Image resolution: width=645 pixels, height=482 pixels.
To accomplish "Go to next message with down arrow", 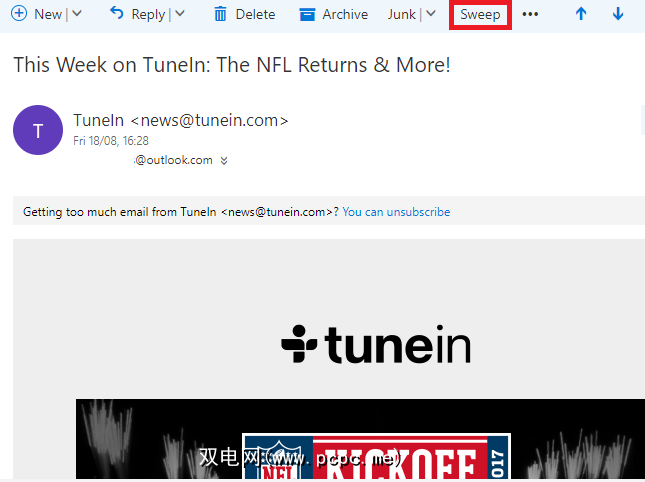I will [x=618, y=14].
